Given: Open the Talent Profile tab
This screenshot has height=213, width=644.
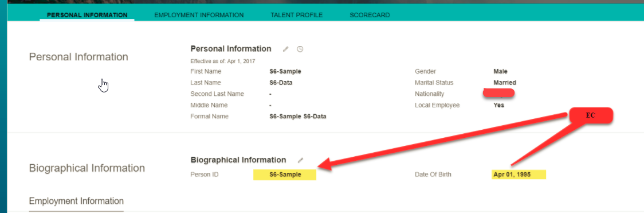Looking at the screenshot, I should 297,15.
